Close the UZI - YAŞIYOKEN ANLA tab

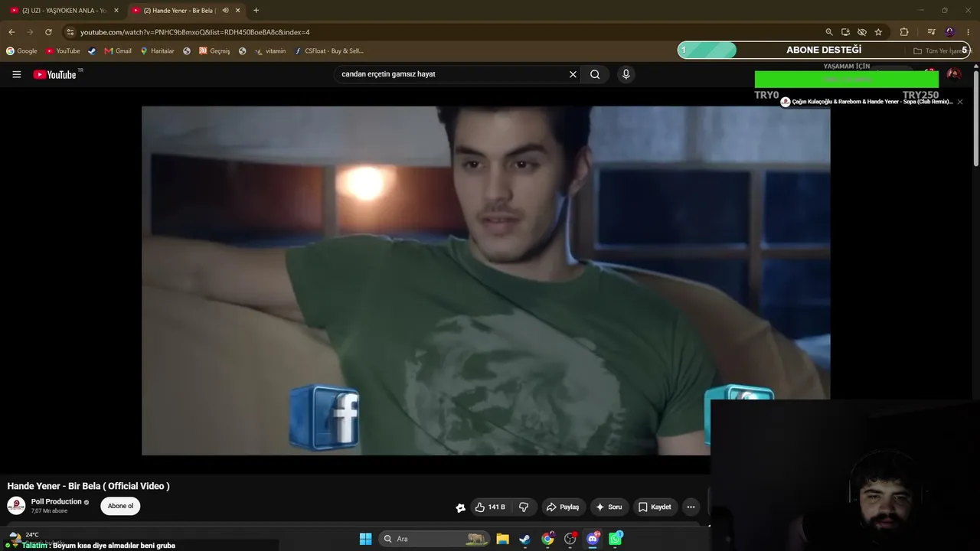point(116,11)
